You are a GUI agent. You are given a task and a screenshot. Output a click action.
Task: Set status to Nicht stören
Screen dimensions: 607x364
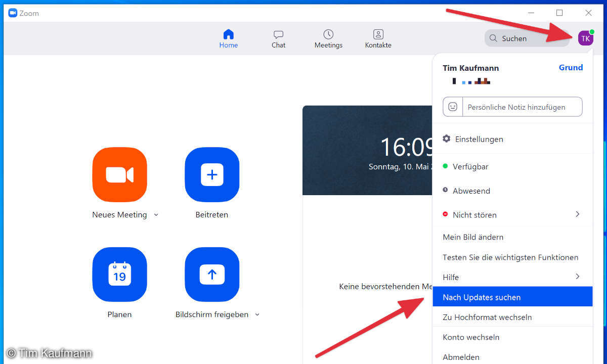[512, 215]
